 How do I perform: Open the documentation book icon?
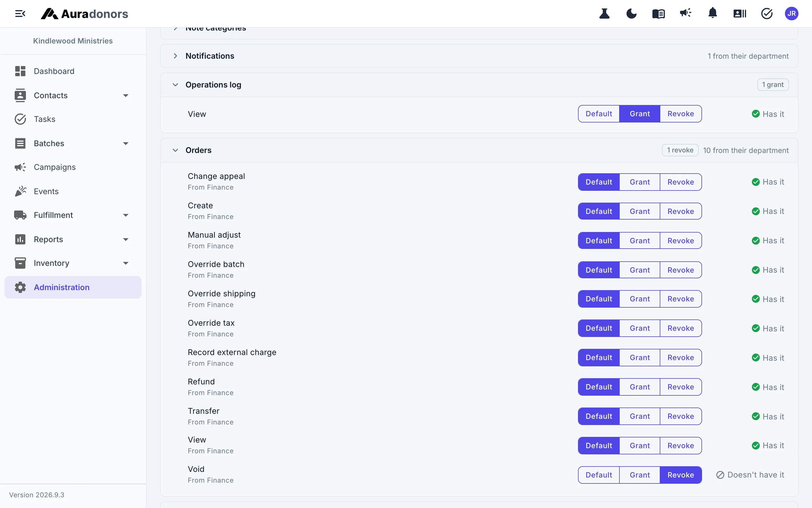658,14
